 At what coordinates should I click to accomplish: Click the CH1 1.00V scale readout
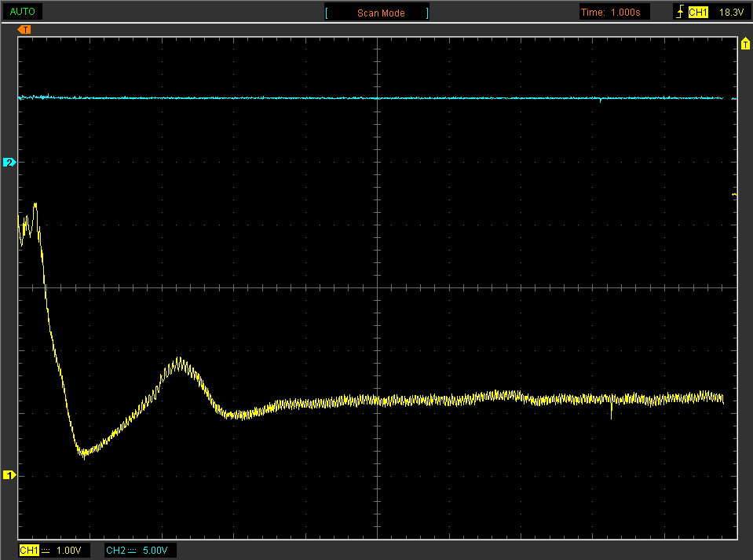68,551
